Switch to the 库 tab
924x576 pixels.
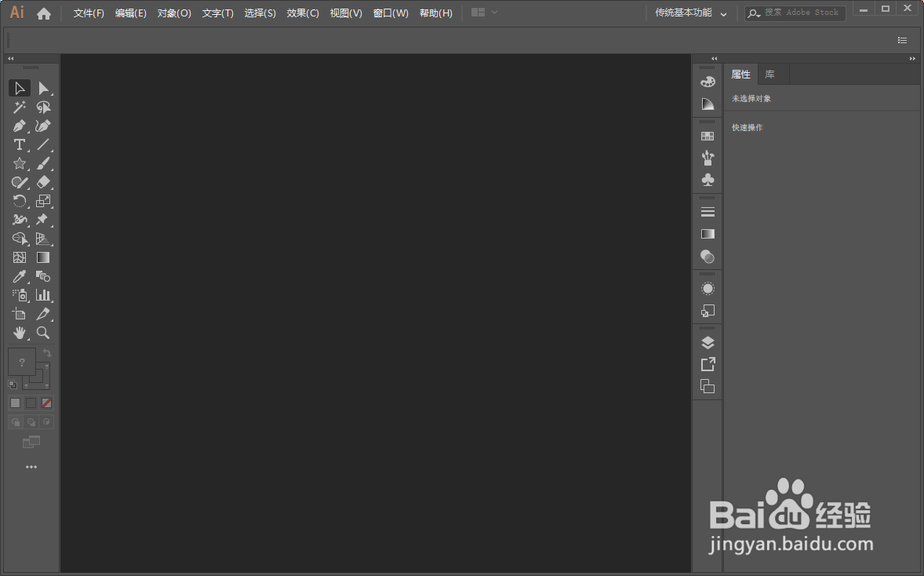769,75
